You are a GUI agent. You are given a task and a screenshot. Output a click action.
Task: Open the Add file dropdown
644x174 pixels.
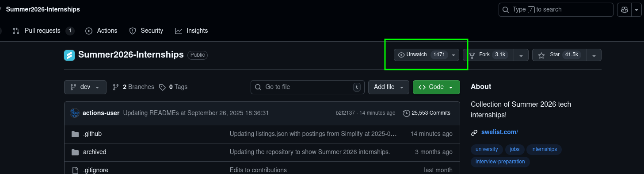coord(389,87)
